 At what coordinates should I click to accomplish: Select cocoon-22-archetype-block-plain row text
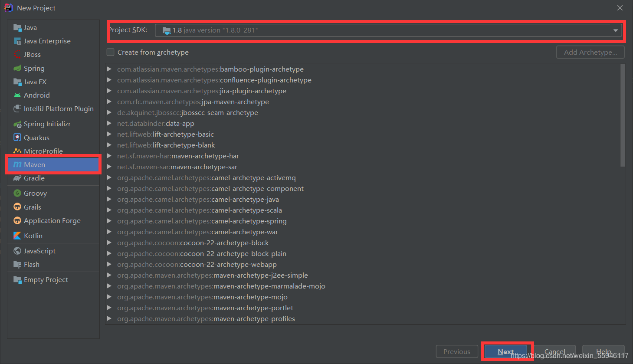click(x=202, y=253)
